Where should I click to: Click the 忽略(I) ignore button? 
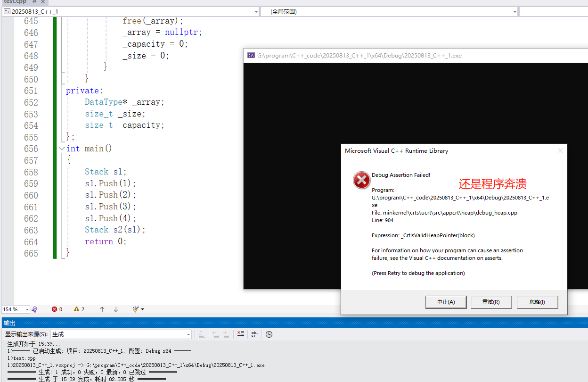[x=537, y=302]
